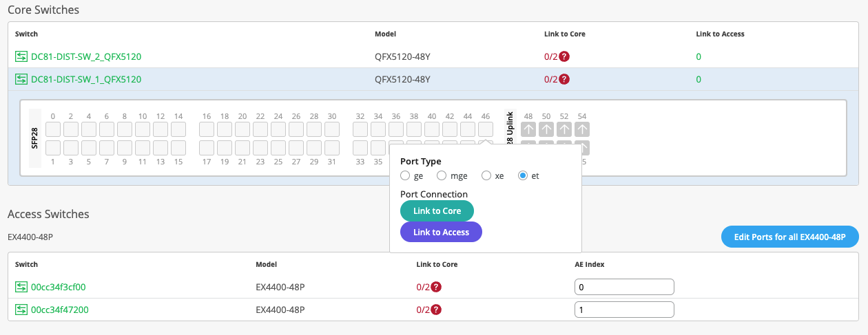Select uplink port 48 on the switch
This screenshot has height=335, width=868.
point(528,129)
